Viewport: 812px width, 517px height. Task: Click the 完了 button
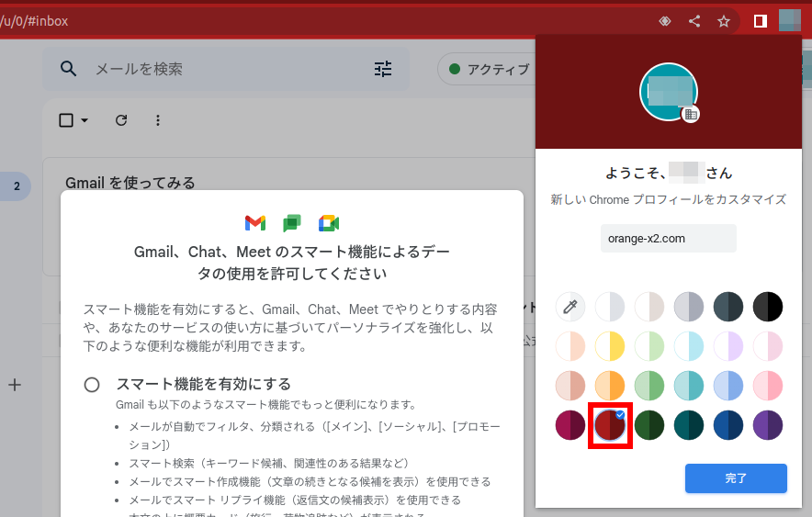(x=736, y=478)
